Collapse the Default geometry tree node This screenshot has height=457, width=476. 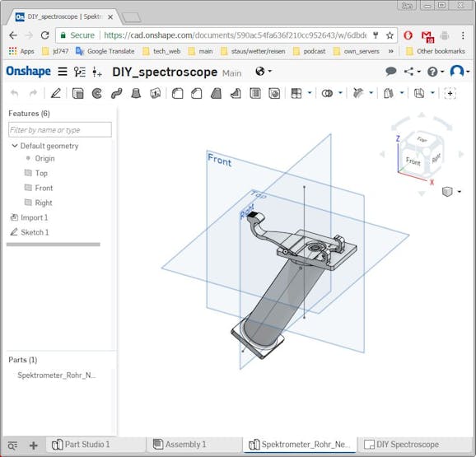[14, 146]
